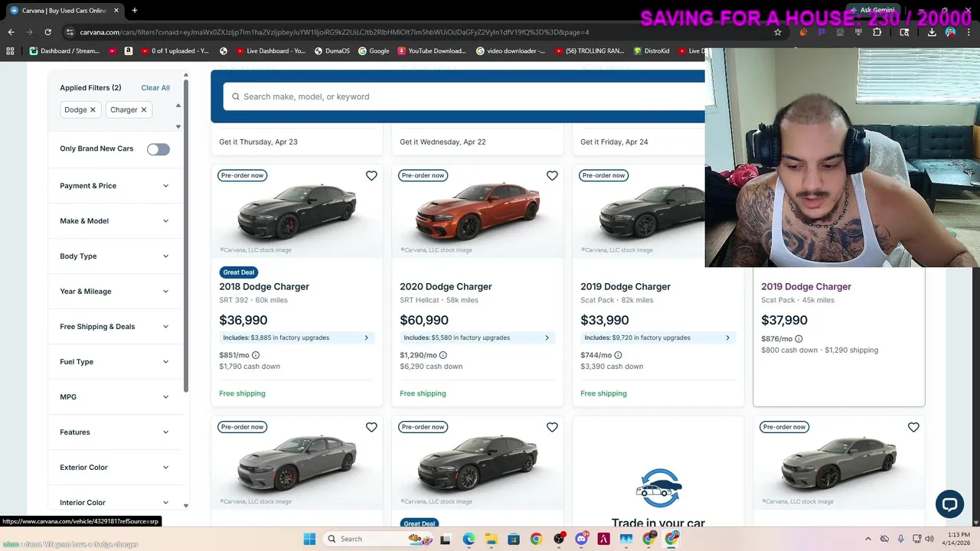
Task: Expand the MPG filter
Action: coord(114,397)
